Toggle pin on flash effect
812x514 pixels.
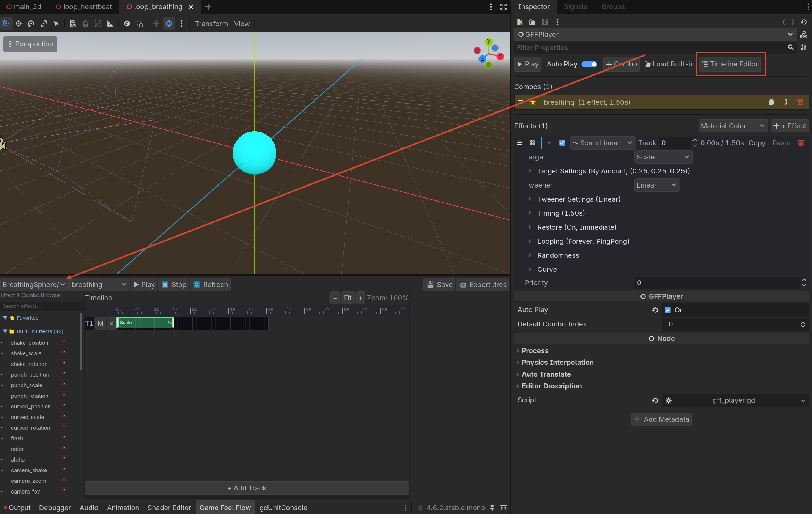coord(64,438)
